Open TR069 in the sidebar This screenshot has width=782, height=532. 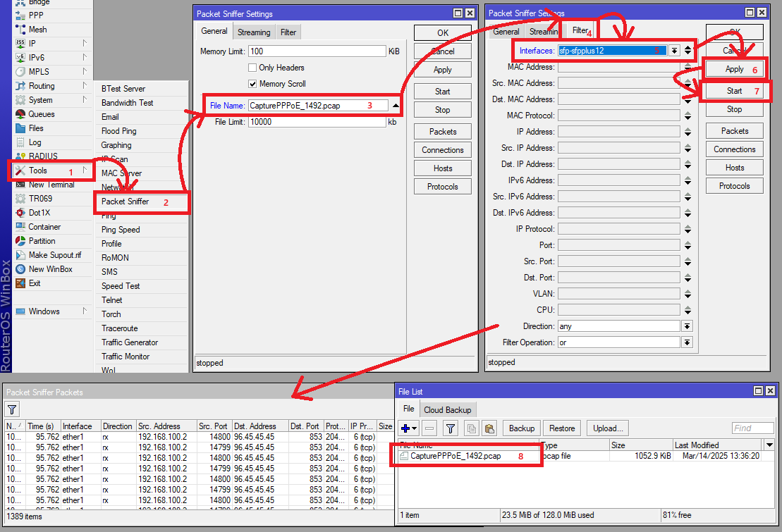click(x=40, y=199)
